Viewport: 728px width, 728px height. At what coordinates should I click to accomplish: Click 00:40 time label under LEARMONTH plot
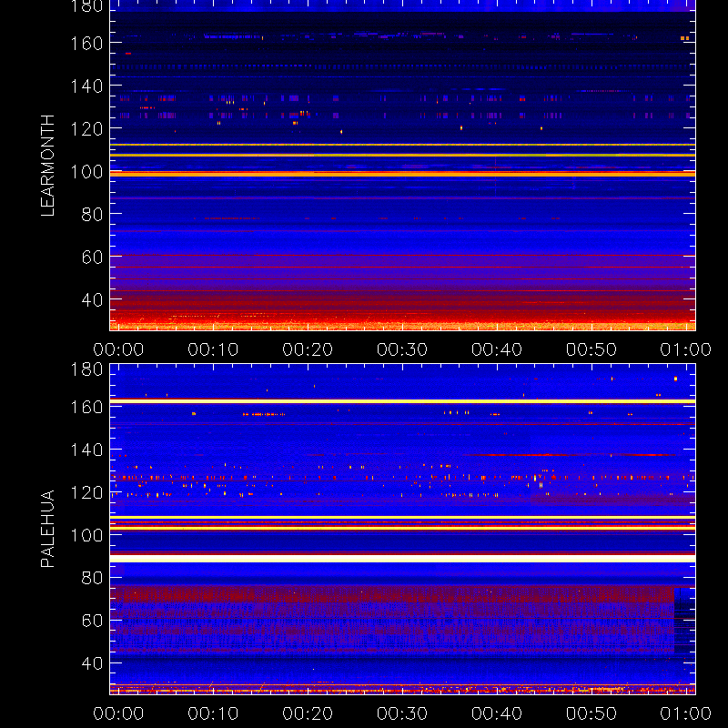click(497, 349)
